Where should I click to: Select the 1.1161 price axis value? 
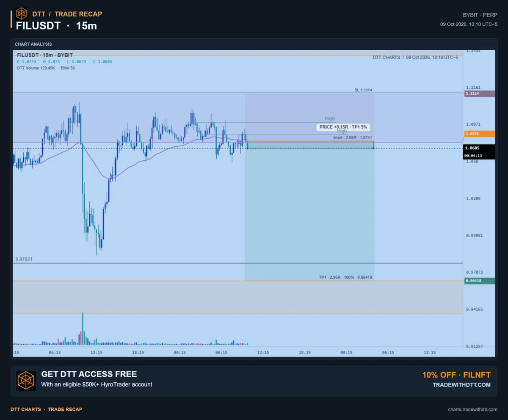pyautogui.click(x=473, y=88)
